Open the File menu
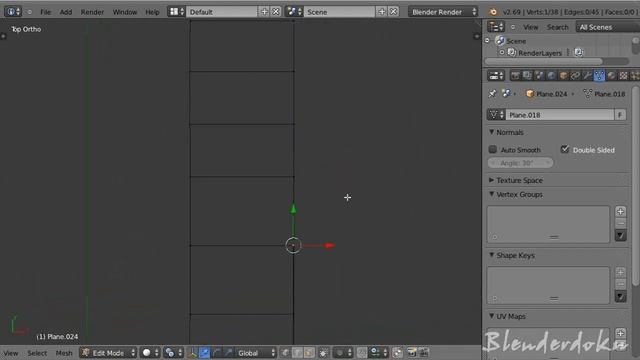The width and height of the screenshot is (640, 360). (45, 12)
